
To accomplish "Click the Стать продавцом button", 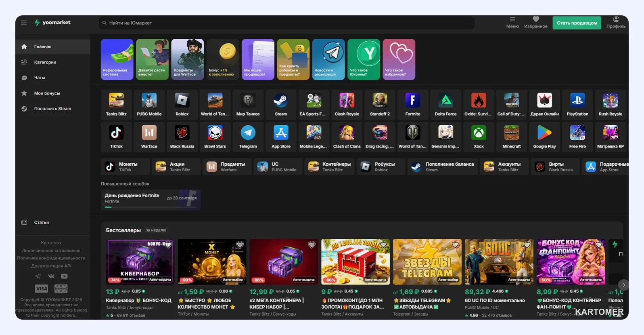I will tap(577, 23).
